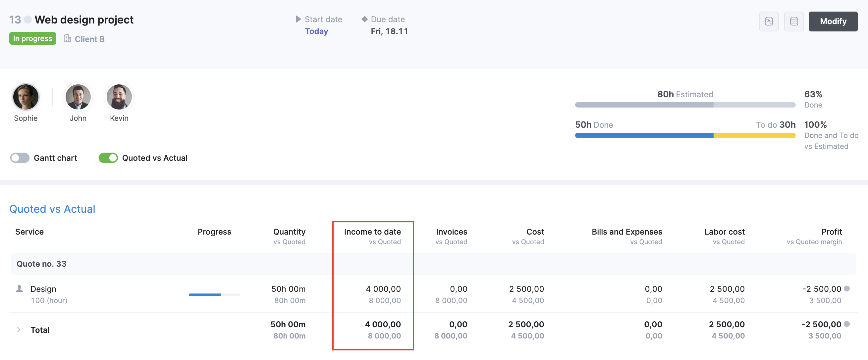Viewport: 868px width, 360px height.
Task: Click the Modify button
Action: coord(833,22)
